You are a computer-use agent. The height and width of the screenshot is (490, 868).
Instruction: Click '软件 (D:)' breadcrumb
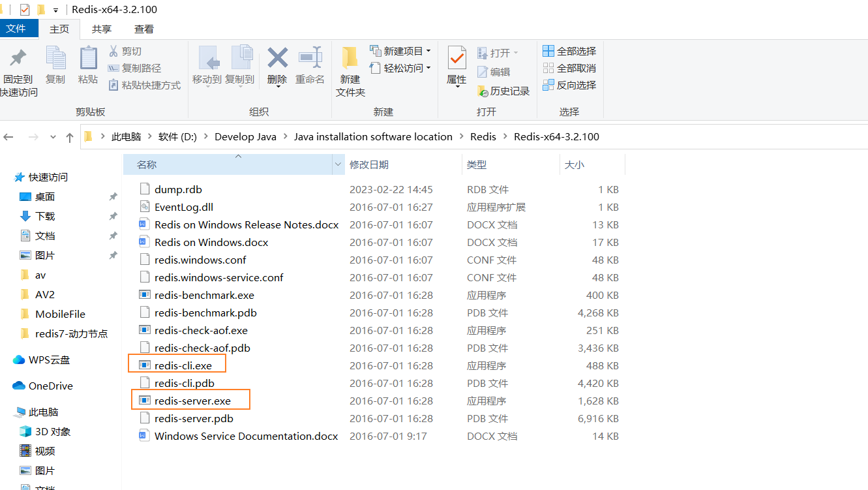(x=177, y=137)
